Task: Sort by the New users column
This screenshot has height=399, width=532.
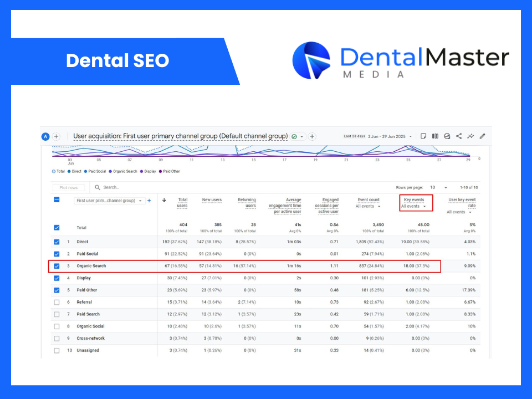Action: pyautogui.click(x=212, y=200)
